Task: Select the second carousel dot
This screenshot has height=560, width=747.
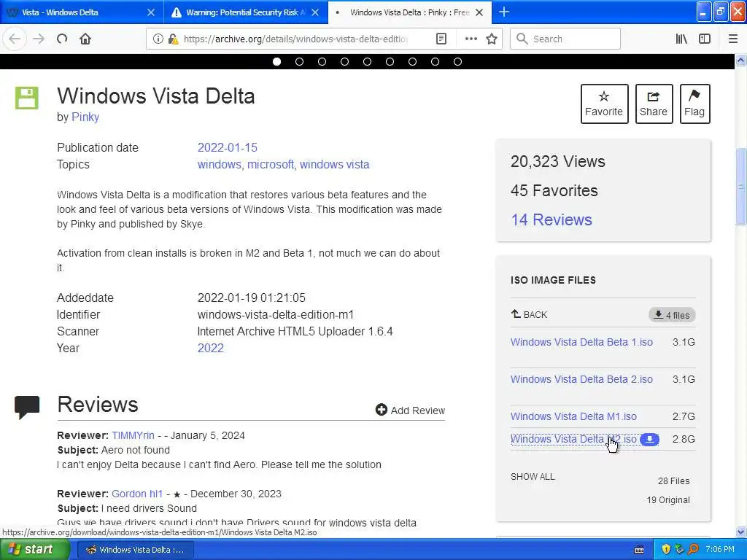Action: click(x=299, y=61)
